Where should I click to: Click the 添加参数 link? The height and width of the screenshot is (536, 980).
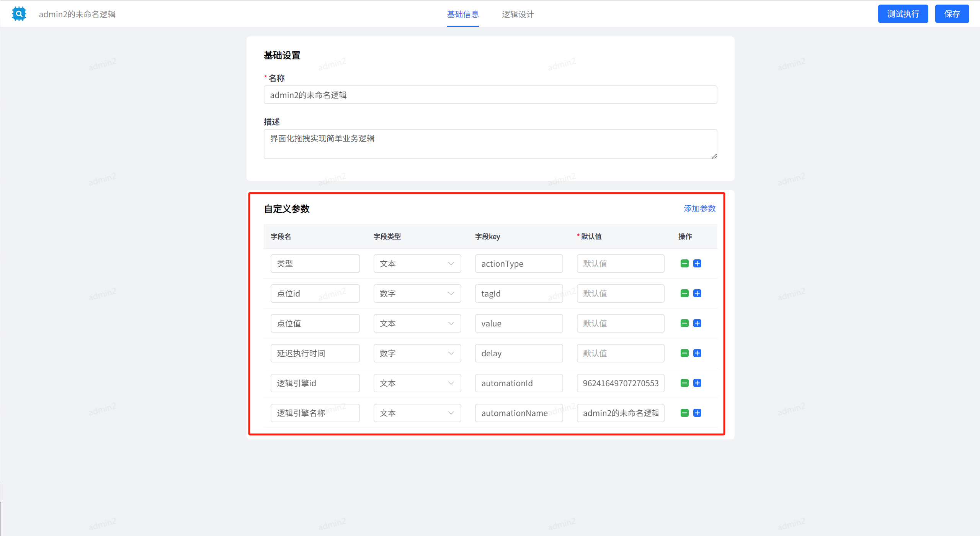click(699, 209)
